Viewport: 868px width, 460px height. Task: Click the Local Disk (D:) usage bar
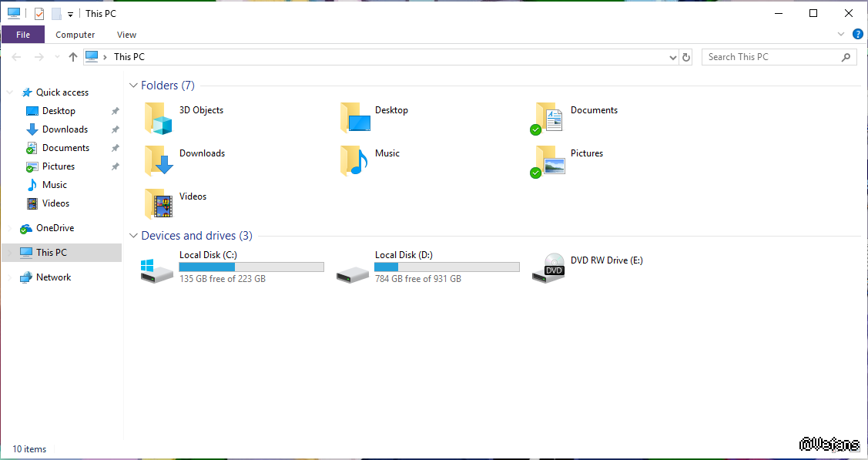point(447,267)
